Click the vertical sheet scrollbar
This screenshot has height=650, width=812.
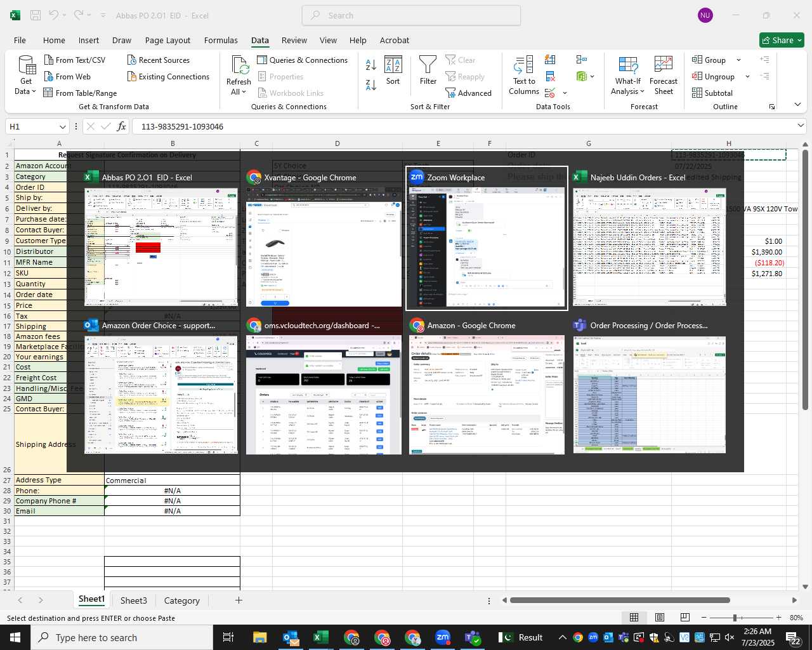pos(805,279)
